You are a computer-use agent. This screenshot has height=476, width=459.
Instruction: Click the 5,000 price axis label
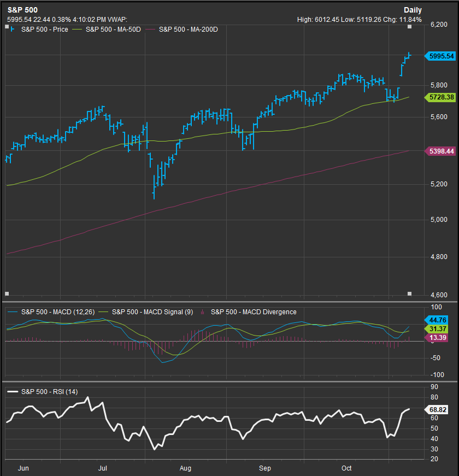point(439,220)
